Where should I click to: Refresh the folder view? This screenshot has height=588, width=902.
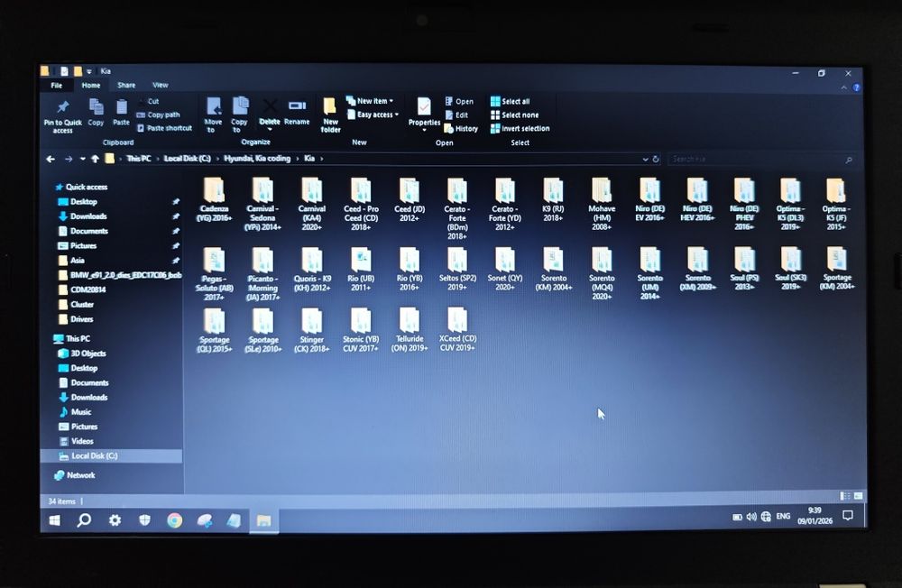[x=656, y=160]
